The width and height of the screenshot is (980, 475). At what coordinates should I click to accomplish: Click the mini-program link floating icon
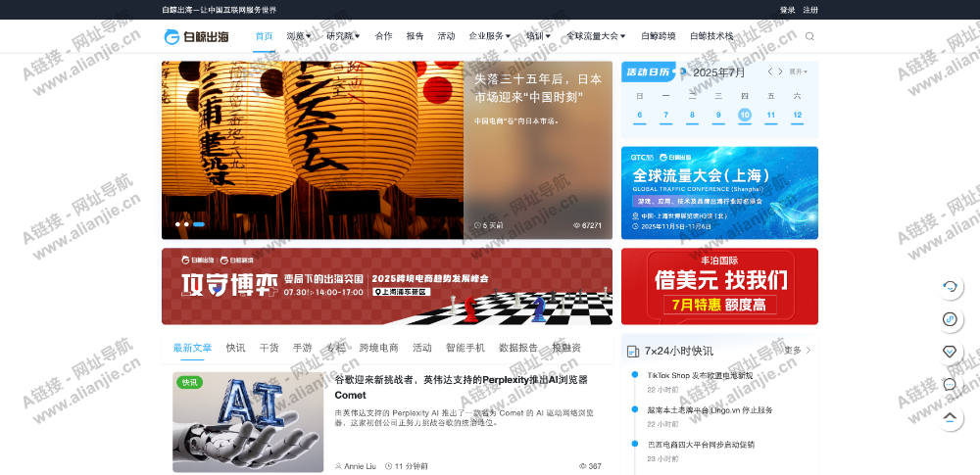click(950, 318)
